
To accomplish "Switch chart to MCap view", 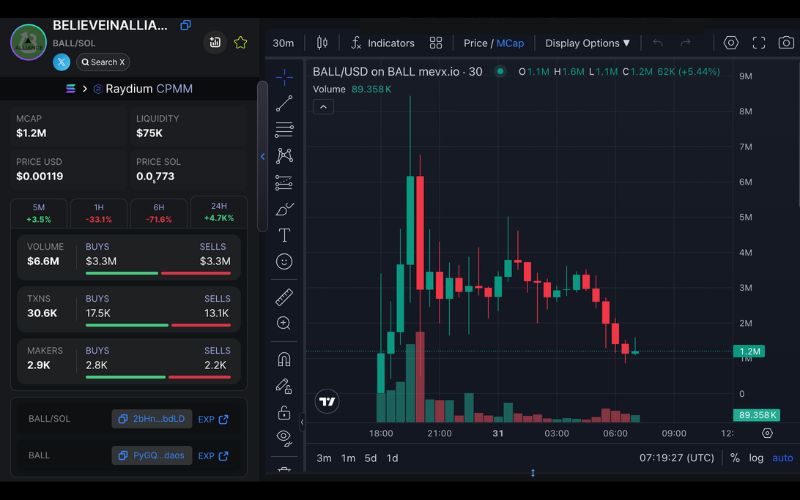I will (x=510, y=43).
